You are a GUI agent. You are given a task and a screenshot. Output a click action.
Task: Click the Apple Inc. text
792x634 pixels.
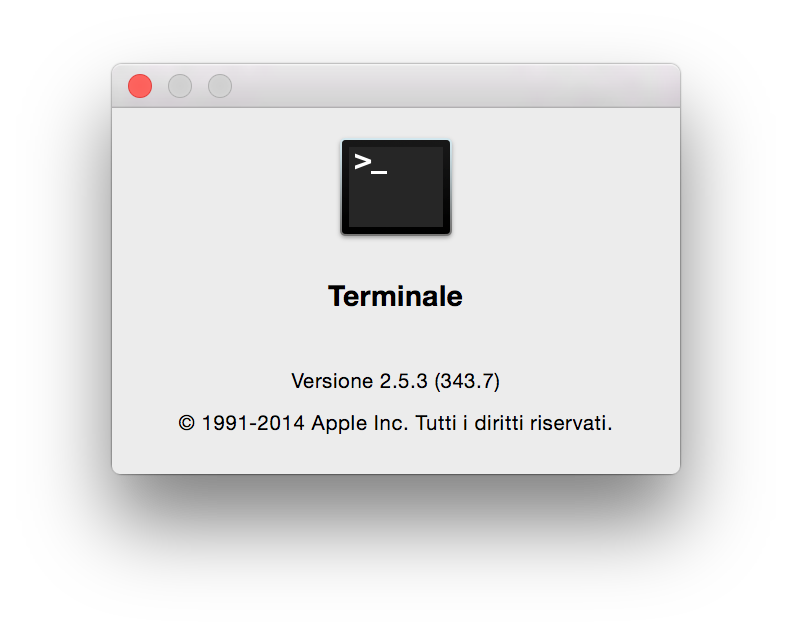[x=360, y=423]
